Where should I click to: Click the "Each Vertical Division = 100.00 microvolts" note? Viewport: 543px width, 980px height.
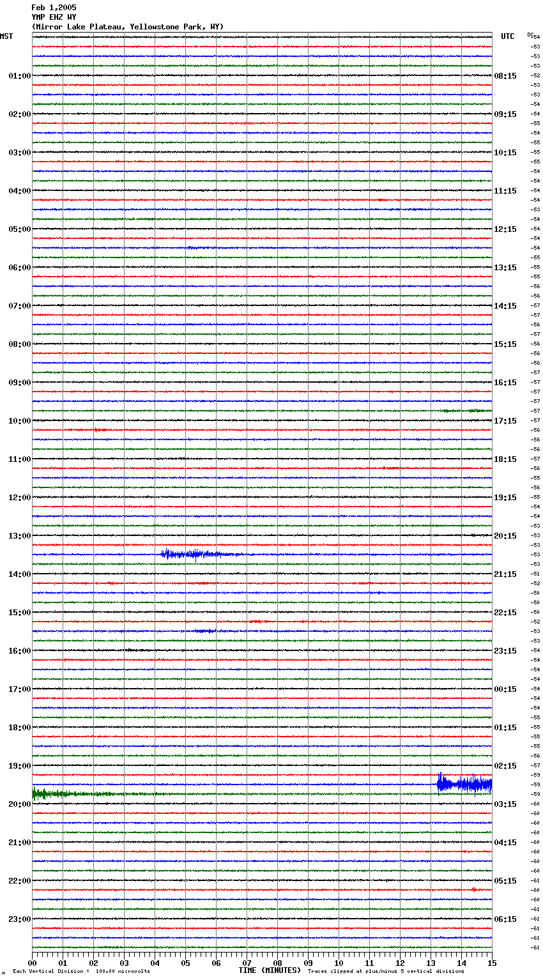[x=81, y=972]
